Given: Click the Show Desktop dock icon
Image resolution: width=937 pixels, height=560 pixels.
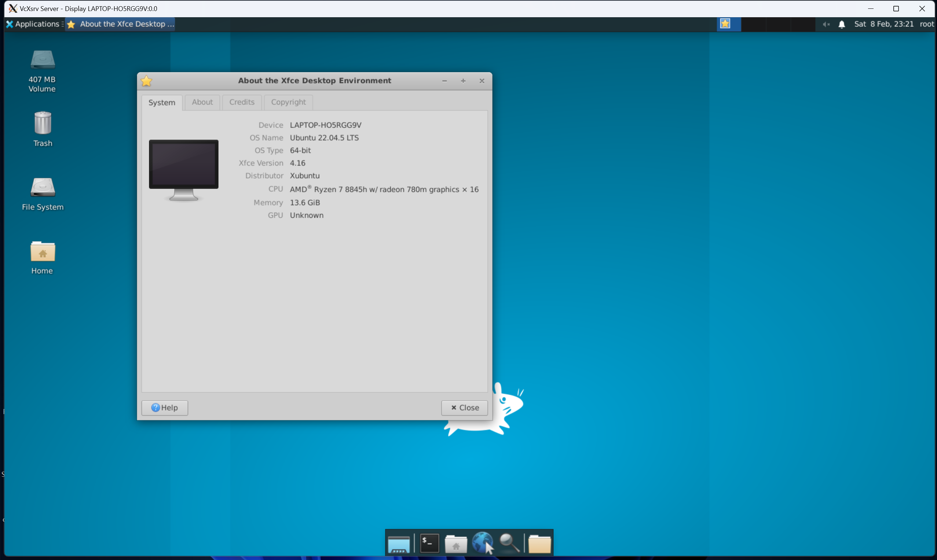Looking at the screenshot, I should [399, 544].
